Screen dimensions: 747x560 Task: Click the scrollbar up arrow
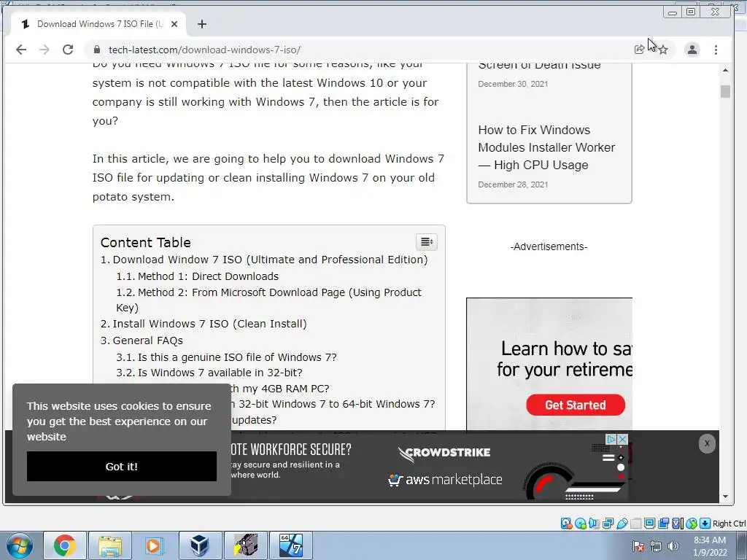[x=725, y=71]
